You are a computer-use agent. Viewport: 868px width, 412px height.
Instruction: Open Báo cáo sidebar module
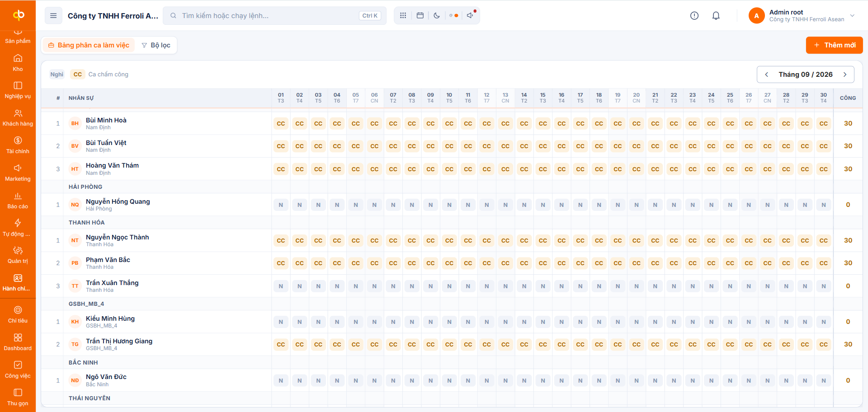point(18,201)
